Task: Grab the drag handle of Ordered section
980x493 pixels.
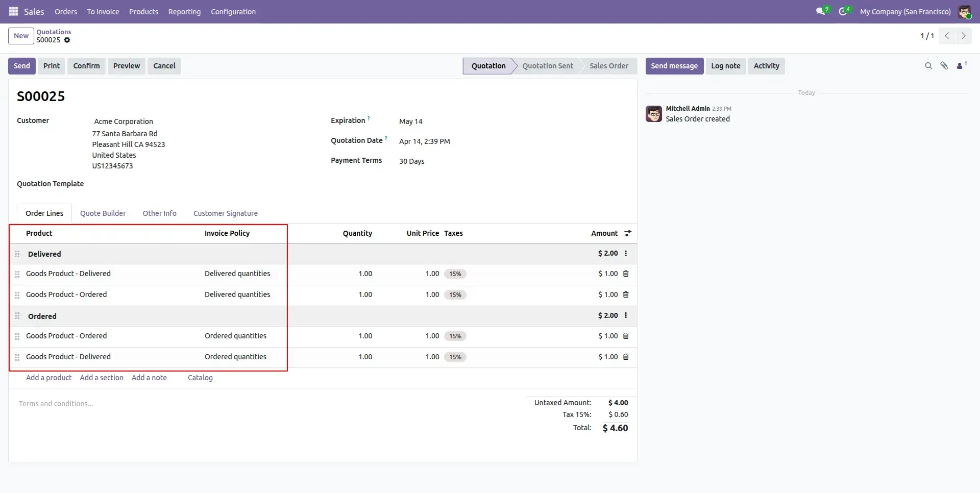Action: pyautogui.click(x=17, y=316)
